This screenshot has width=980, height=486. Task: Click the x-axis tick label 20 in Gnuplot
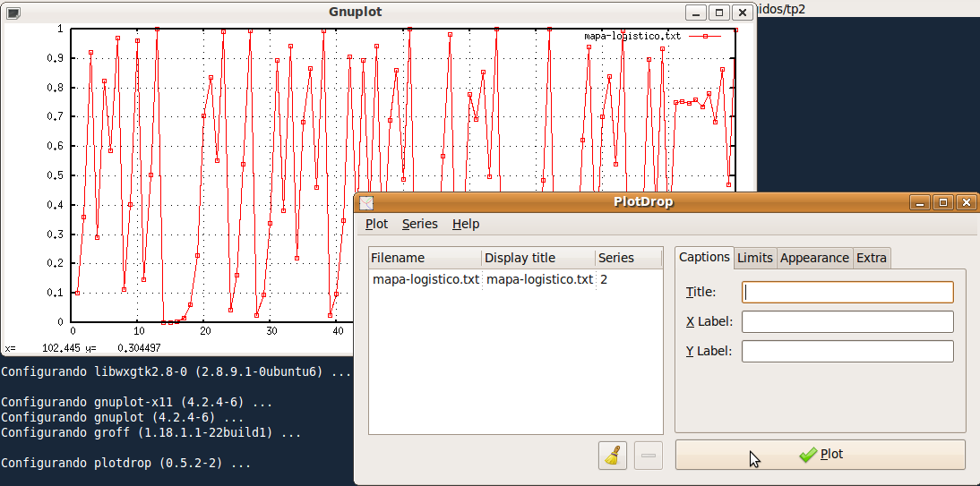[x=204, y=331]
